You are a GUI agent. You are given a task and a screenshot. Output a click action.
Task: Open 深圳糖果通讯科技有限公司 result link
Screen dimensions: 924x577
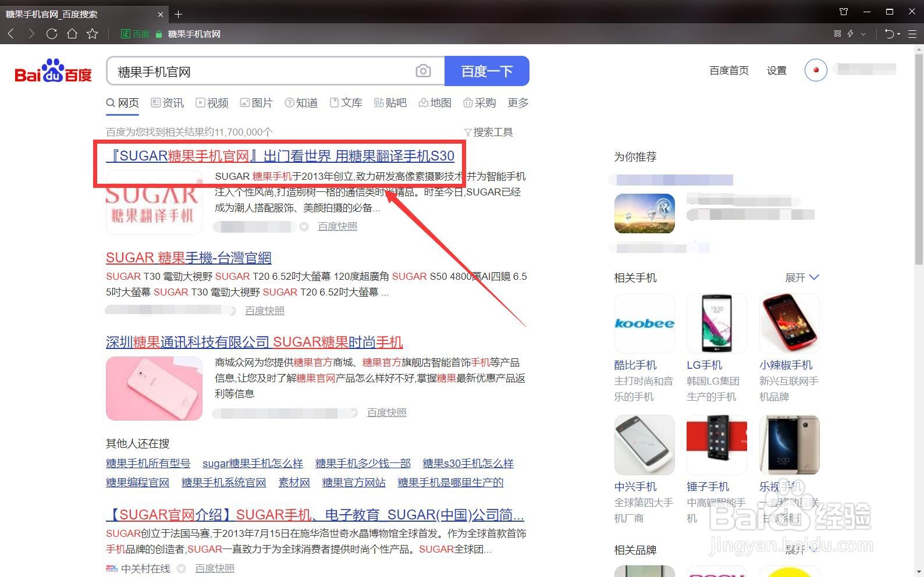pyautogui.click(x=254, y=342)
